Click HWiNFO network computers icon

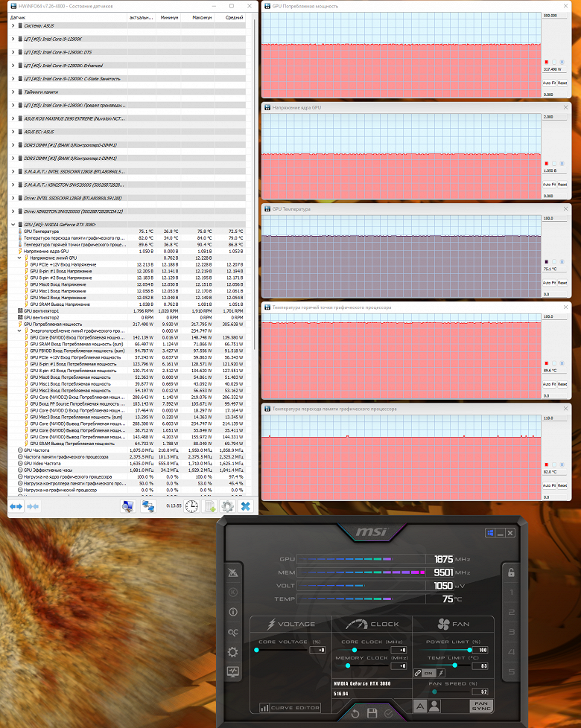(x=148, y=506)
